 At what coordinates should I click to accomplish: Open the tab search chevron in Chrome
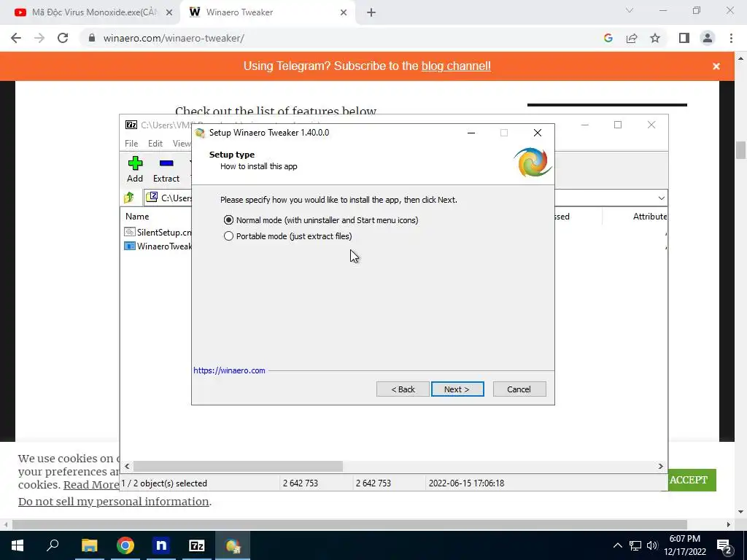pyautogui.click(x=630, y=10)
